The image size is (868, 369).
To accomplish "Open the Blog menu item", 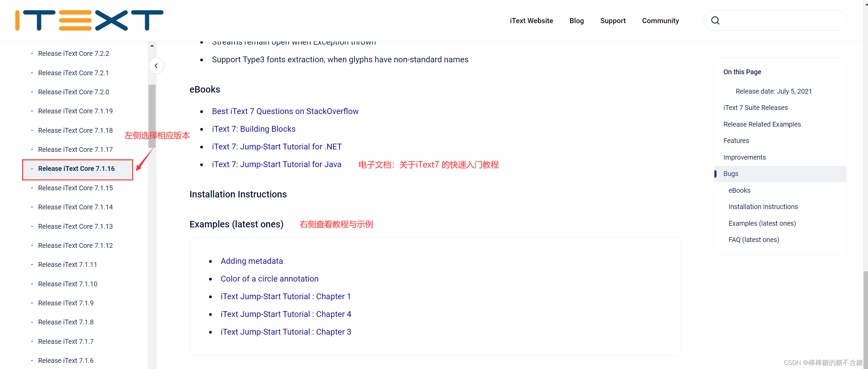I will coord(577,21).
